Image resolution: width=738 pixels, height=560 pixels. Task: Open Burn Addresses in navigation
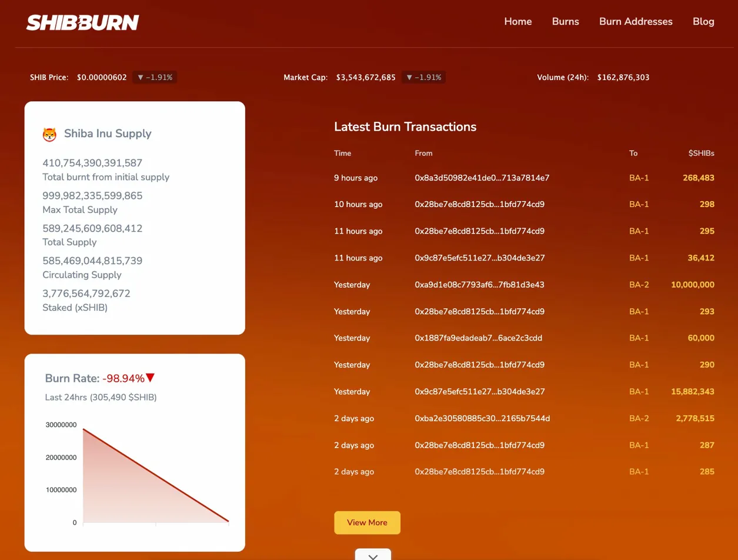pyautogui.click(x=636, y=22)
